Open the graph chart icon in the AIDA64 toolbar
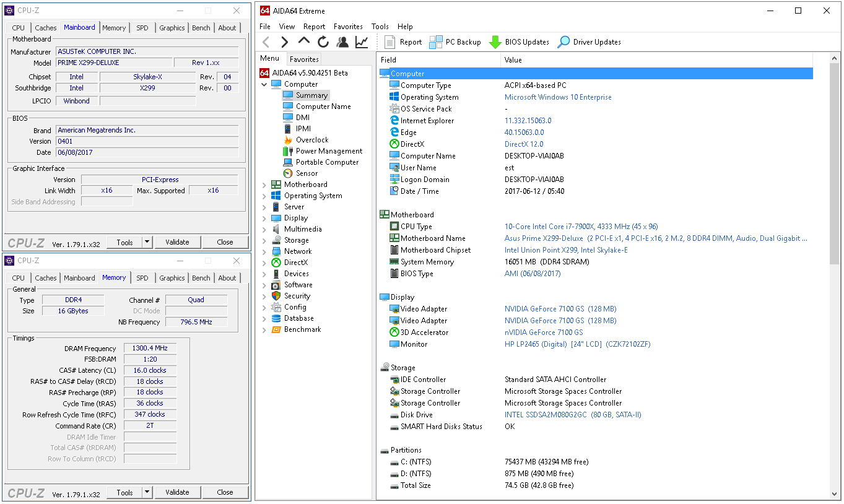The height and width of the screenshot is (504, 844). (362, 42)
